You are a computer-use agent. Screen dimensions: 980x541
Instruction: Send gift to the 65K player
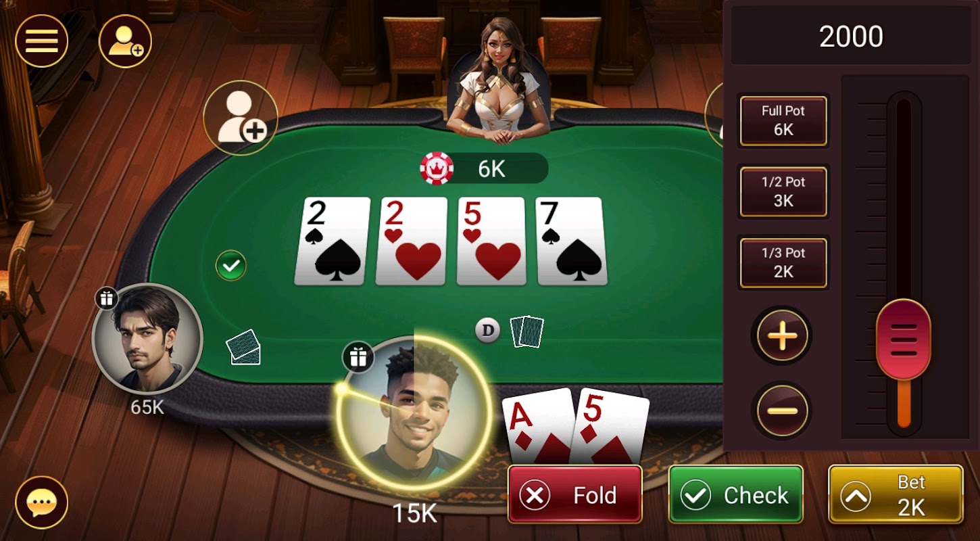click(106, 298)
